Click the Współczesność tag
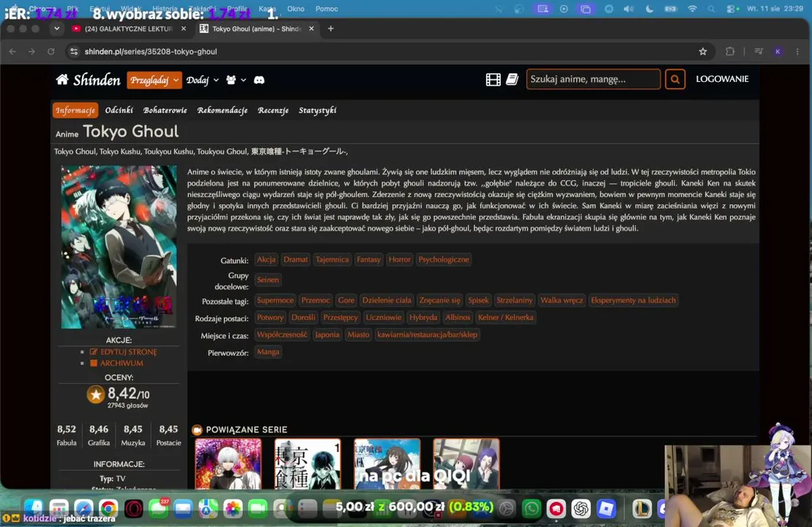 point(282,334)
